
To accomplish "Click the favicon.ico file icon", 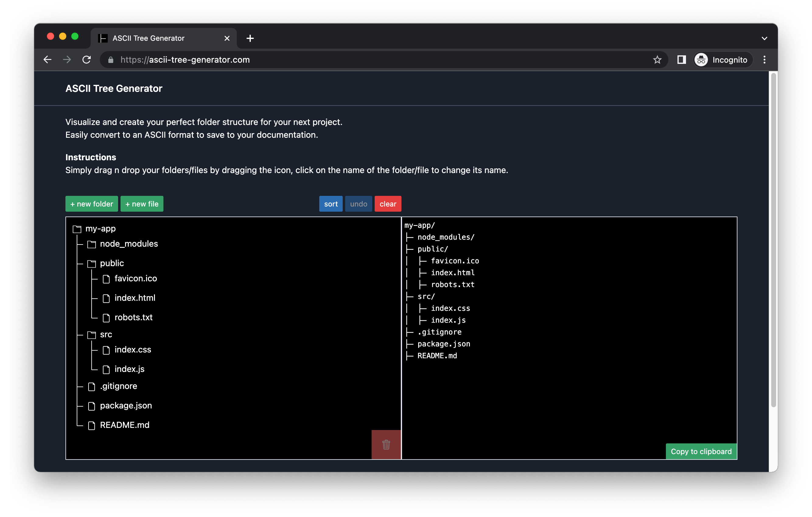I will pyautogui.click(x=106, y=279).
